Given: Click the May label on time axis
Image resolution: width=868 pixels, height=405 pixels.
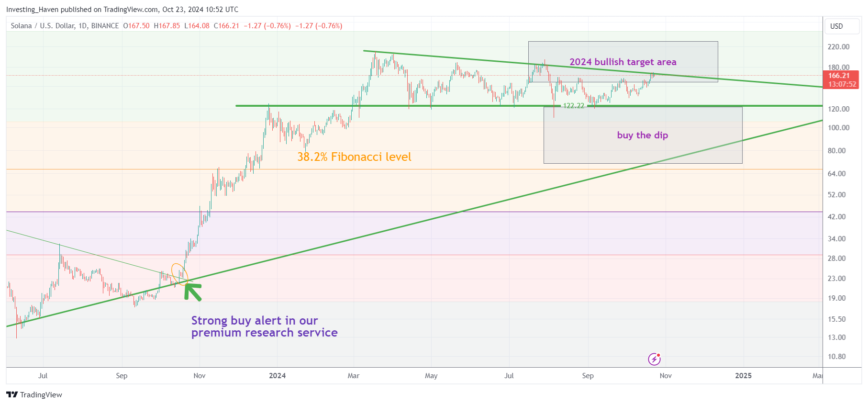Looking at the screenshot, I should point(431,376).
